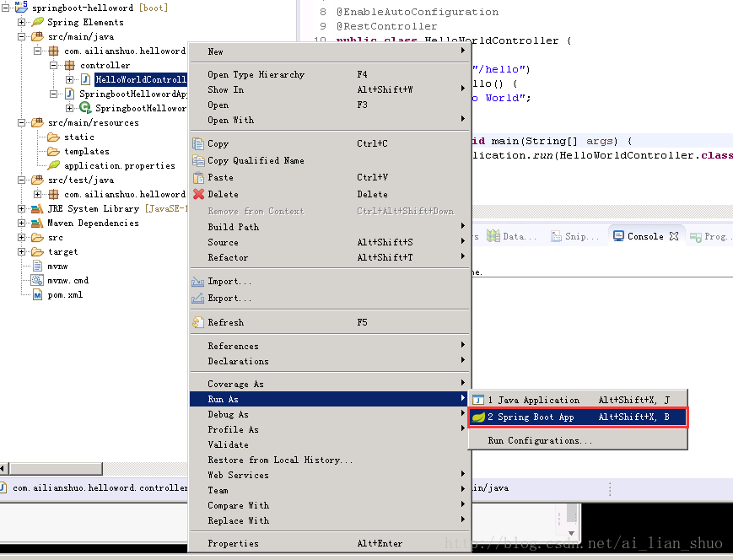Screen dimensions: 733x560
Task: Expand the HelloWorldController class node
Action: pos(70,79)
